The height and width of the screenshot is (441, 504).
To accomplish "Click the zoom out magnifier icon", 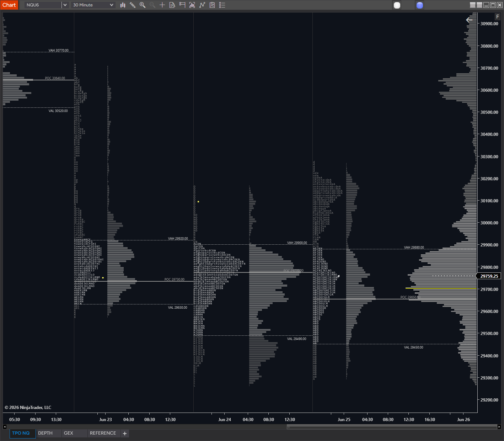I will point(152,5).
